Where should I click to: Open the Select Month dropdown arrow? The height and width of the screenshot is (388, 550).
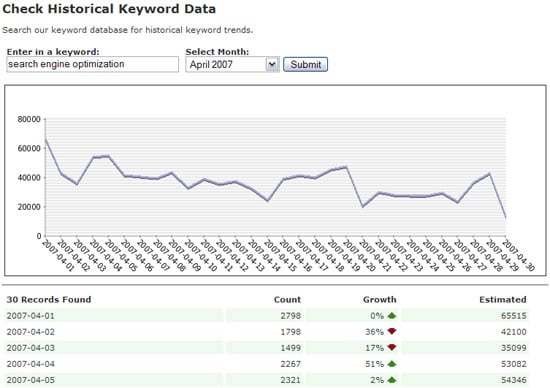click(x=272, y=65)
